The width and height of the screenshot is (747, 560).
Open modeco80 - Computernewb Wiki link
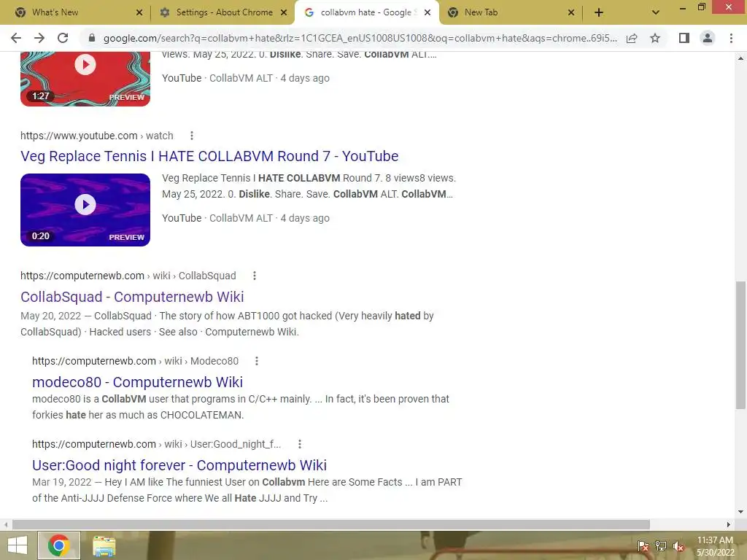[x=137, y=382]
